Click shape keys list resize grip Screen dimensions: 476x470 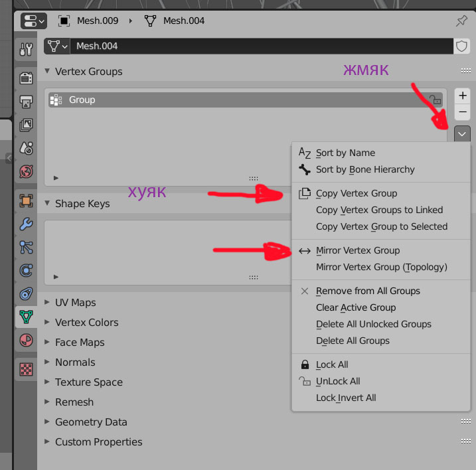pos(254,277)
